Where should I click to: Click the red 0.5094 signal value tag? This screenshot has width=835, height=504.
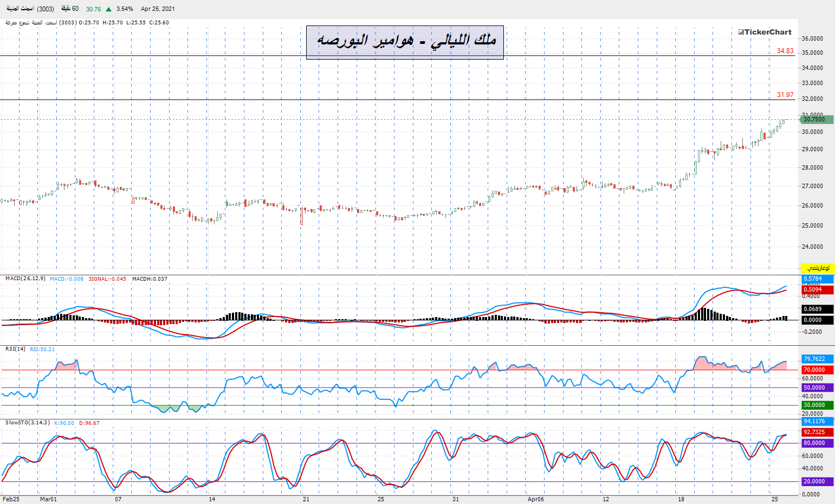pos(817,289)
